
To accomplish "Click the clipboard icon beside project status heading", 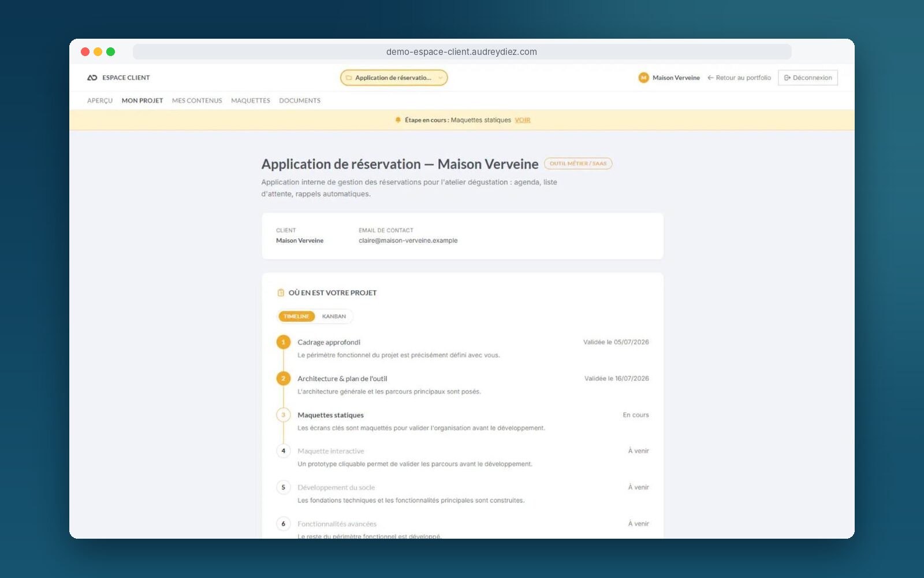I will tap(281, 293).
